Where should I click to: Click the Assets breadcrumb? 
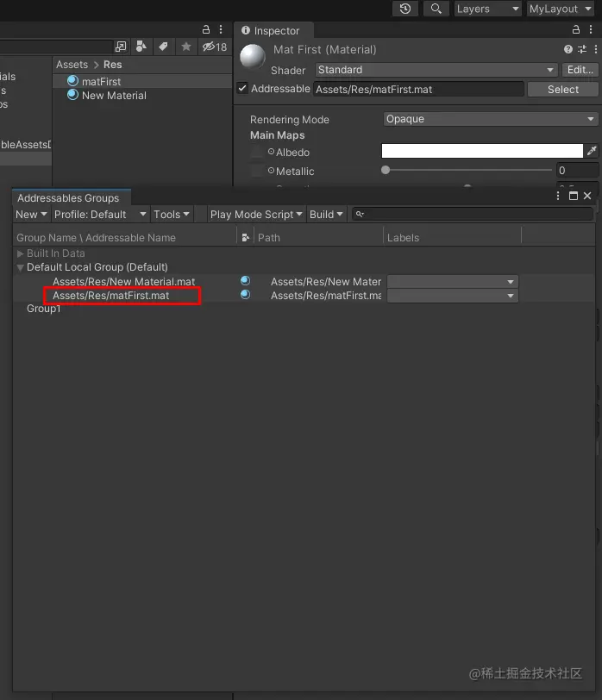(x=72, y=65)
